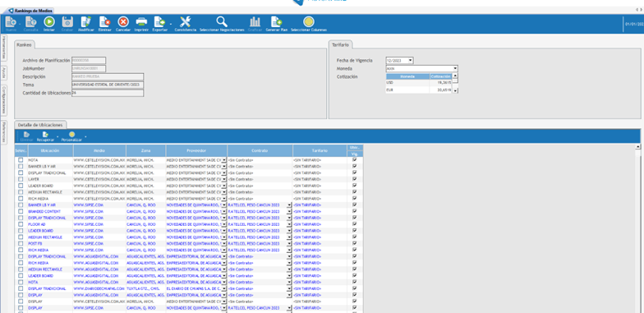Sort by the Contrato column header
The height and width of the screenshot is (313, 644).
click(x=260, y=151)
